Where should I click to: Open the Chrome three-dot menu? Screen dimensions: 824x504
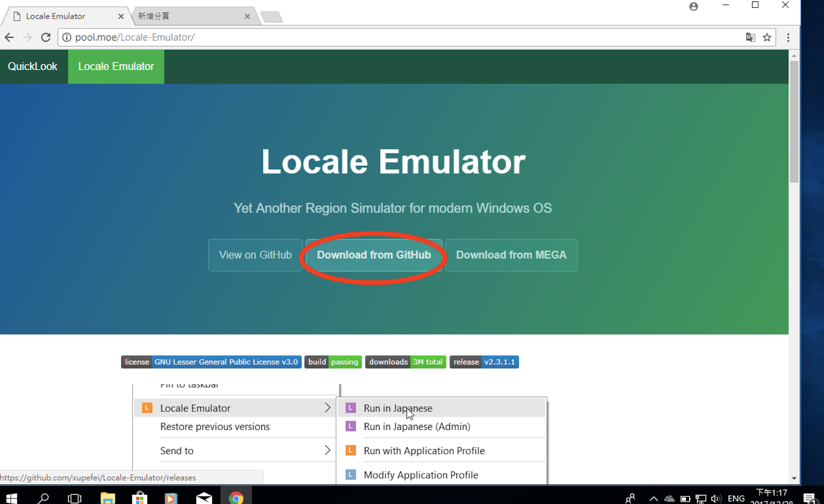pos(788,37)
